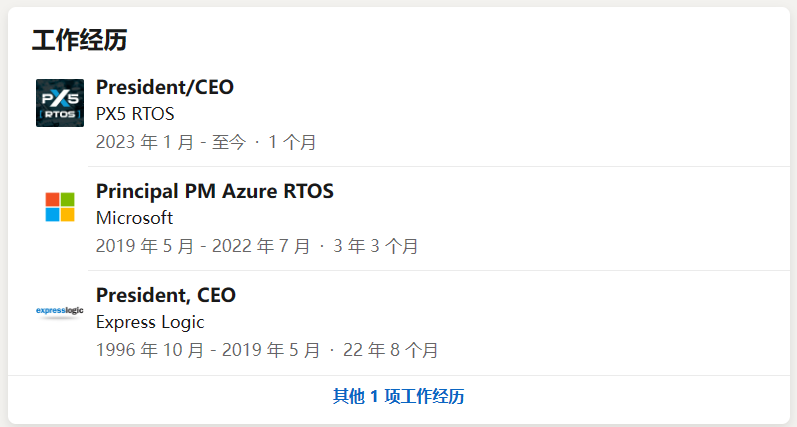Click the Express Logic company name

click(150, 322)
